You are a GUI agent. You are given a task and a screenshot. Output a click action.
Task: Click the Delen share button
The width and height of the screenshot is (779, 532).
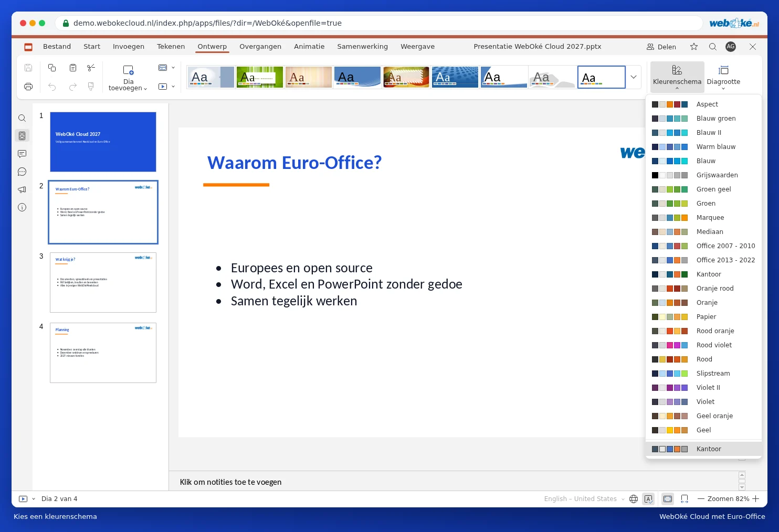[x=661, y=47]
